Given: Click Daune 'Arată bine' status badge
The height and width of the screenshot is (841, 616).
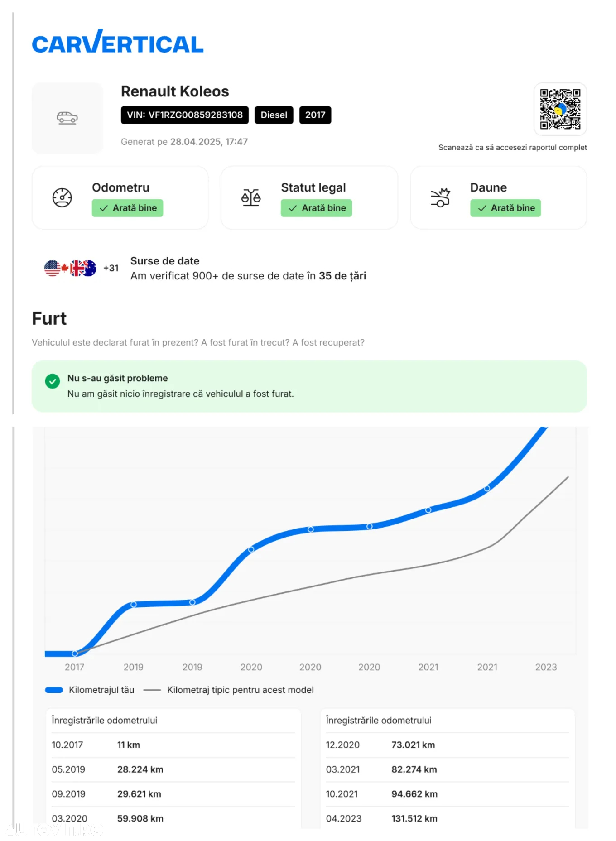Looking at the screenshot, I should pyautogui.click(x=505, y=208).
